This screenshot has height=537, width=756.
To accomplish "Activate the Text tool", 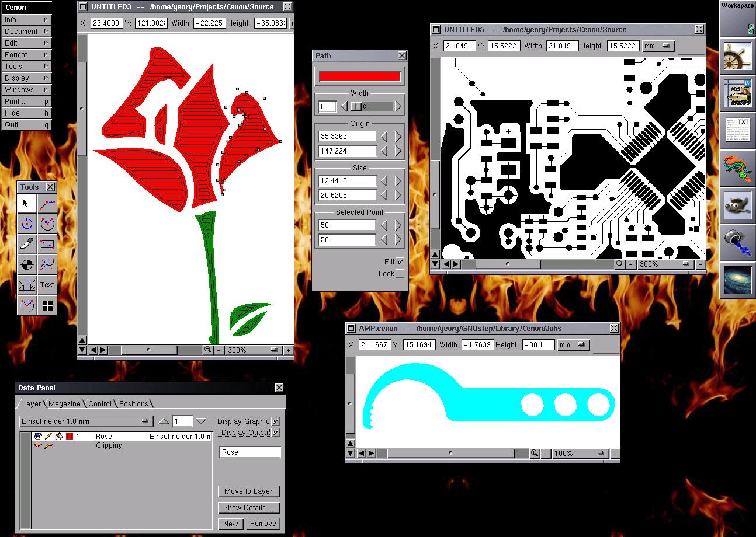I will (x=47, y=285).
